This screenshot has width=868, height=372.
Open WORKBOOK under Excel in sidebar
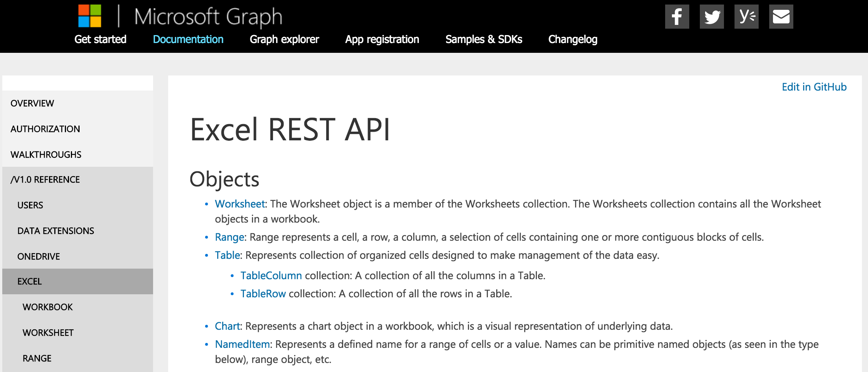pyautogui.click(x=78, y=307)
